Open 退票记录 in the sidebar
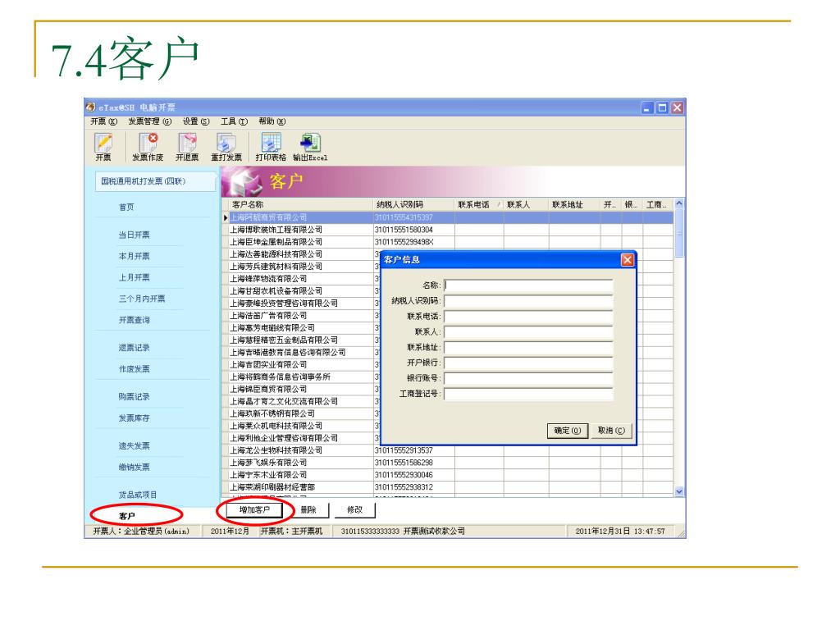Screen dimensions: 840x630 [134, 348]
